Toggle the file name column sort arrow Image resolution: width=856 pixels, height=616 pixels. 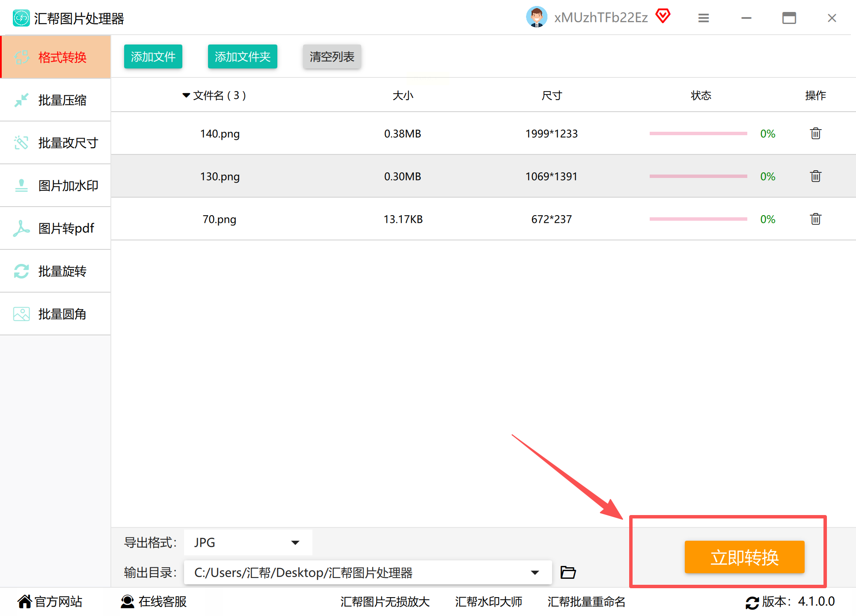point(186,95)
